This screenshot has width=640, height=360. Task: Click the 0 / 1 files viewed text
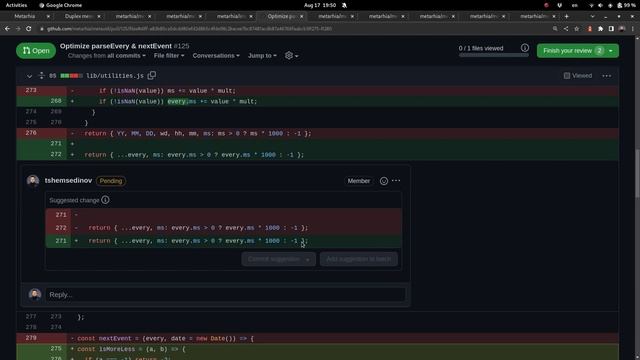[x=481, y=48]
